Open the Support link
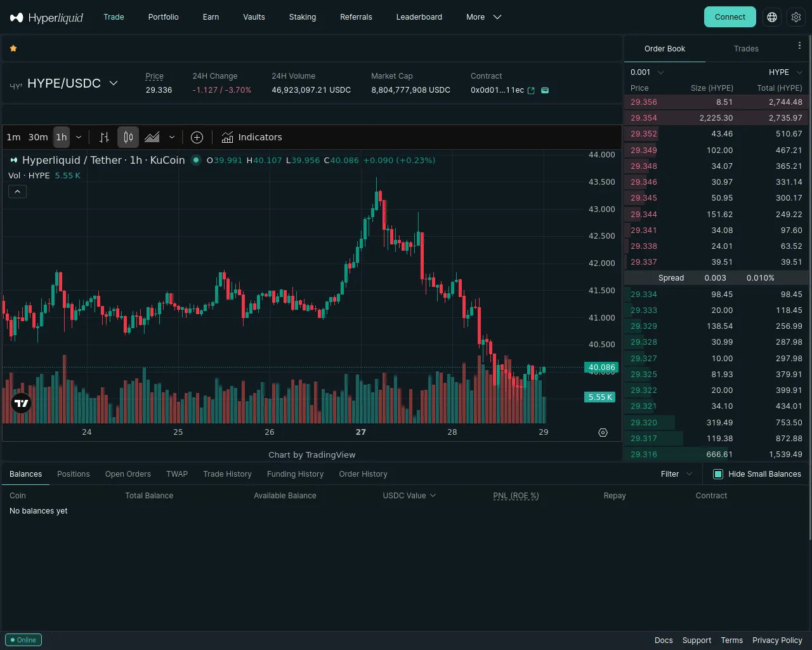 pyautogui.click(x=697, y=640)
